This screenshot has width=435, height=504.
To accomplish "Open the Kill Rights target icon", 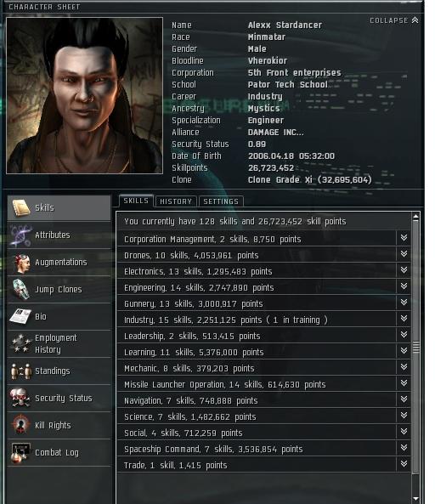I will (x=21, y=425).
